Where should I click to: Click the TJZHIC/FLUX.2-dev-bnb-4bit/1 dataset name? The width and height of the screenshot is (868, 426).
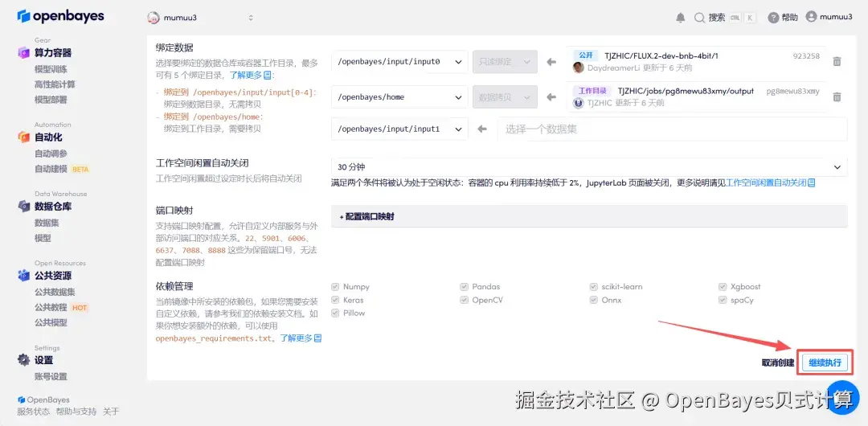[x=661, y=56]
